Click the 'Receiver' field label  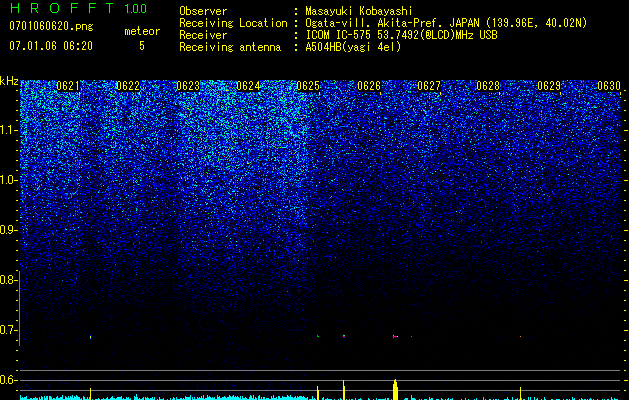pos(203,35)
